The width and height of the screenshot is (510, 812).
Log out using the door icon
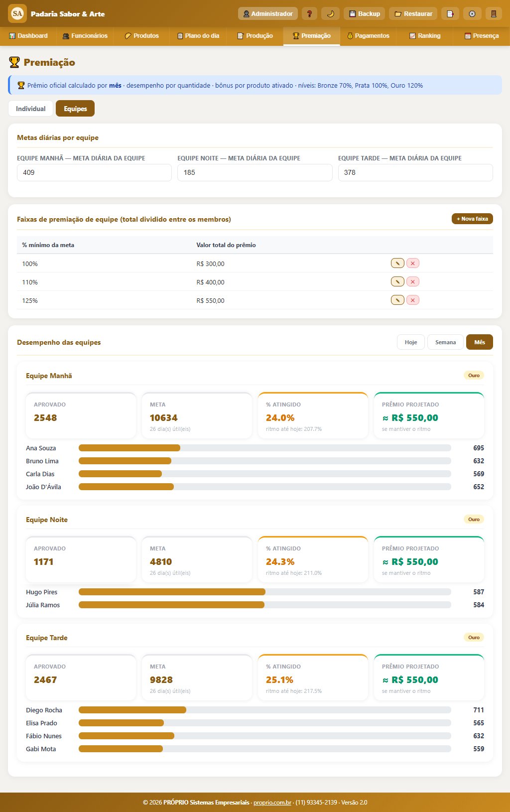pyautogui.click(x=494, y=13)
